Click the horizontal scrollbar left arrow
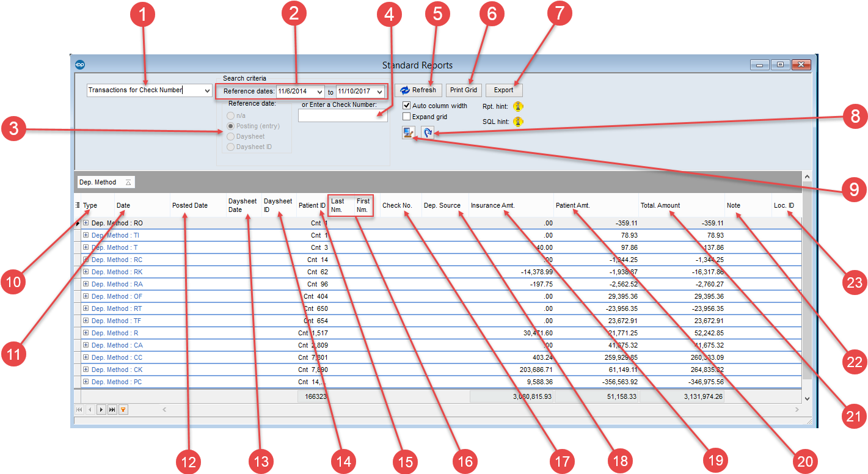Screen dimensions: 868x474 pos(164,409)
